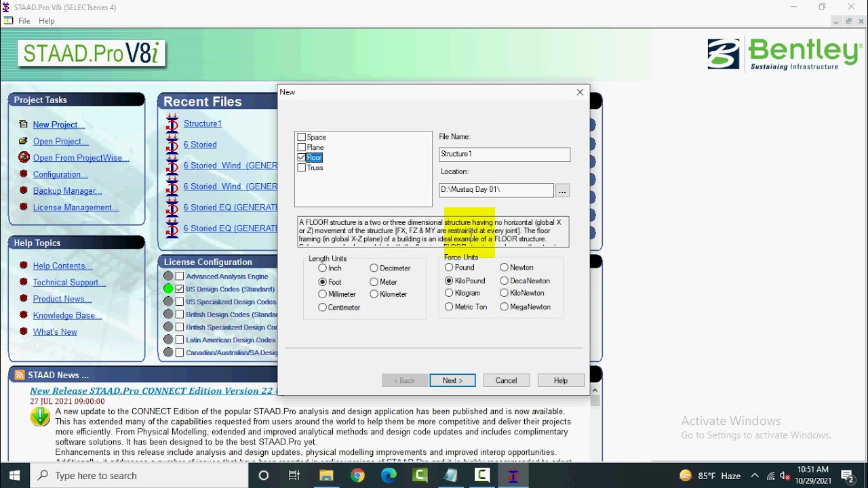Click the Location path input field
This screenshot has width=868, height=488.
coord(496,190)
